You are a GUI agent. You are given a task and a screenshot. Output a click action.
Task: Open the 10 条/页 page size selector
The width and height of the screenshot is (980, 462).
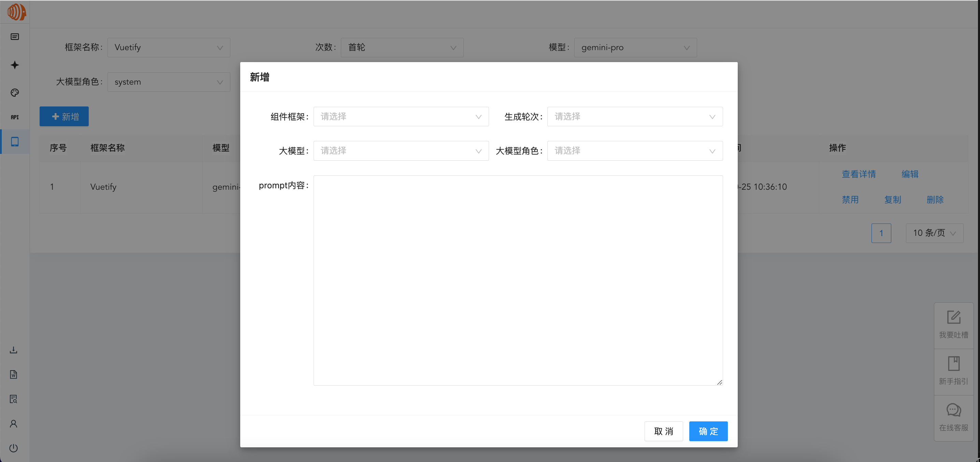pos(934,233)
